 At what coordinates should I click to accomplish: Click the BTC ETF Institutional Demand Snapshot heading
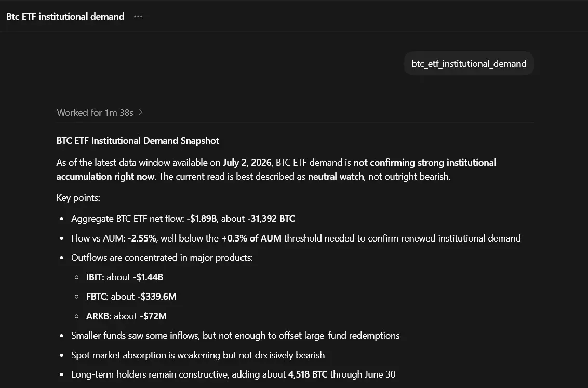138,141
